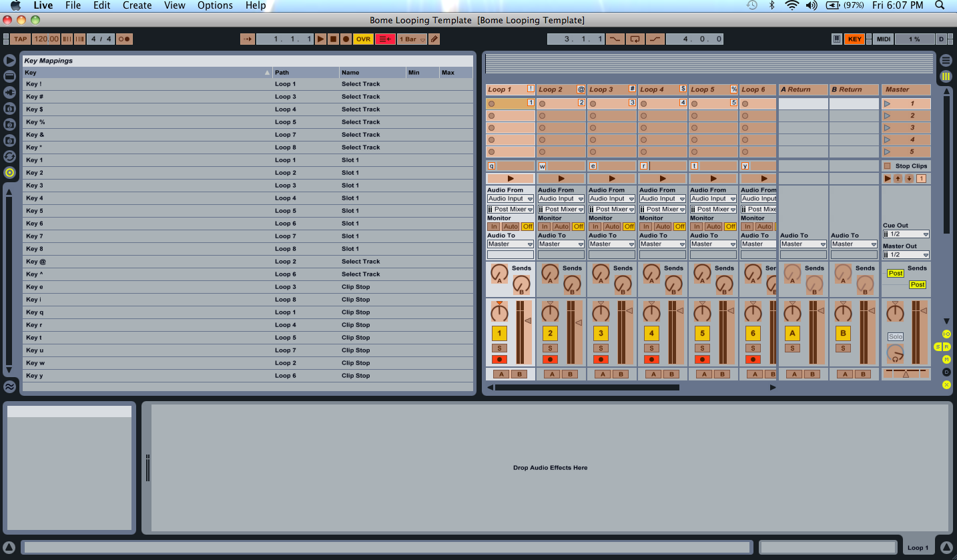957x560 pixels.
Task: Open File Browser 1 icon
Action: (x=9, y=108)
